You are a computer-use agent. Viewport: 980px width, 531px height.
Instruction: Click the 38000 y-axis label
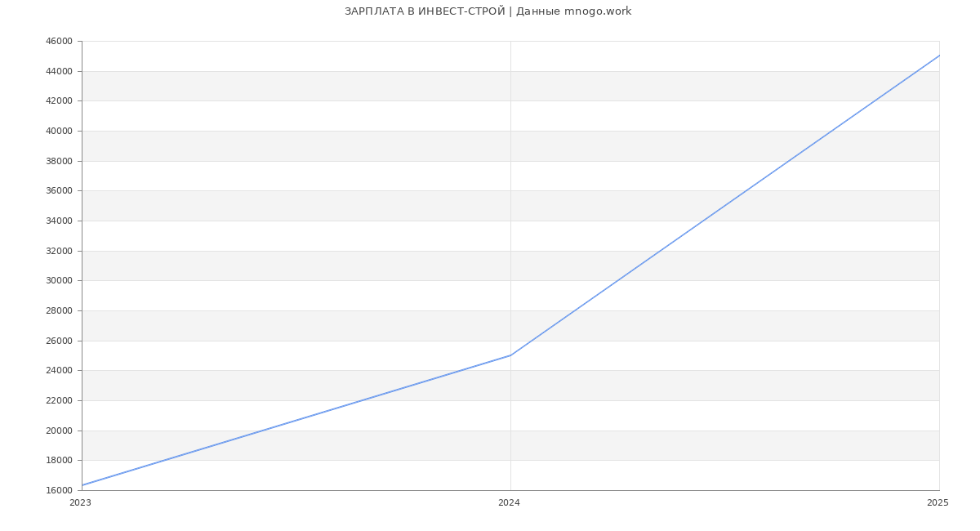point(59,162)
